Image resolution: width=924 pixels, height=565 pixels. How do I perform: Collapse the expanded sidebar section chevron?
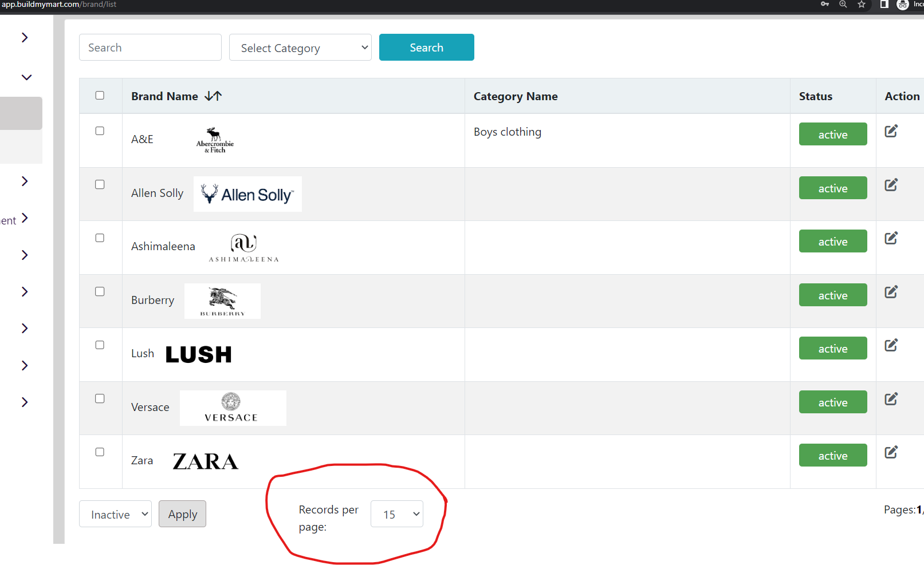coord(26,77)
